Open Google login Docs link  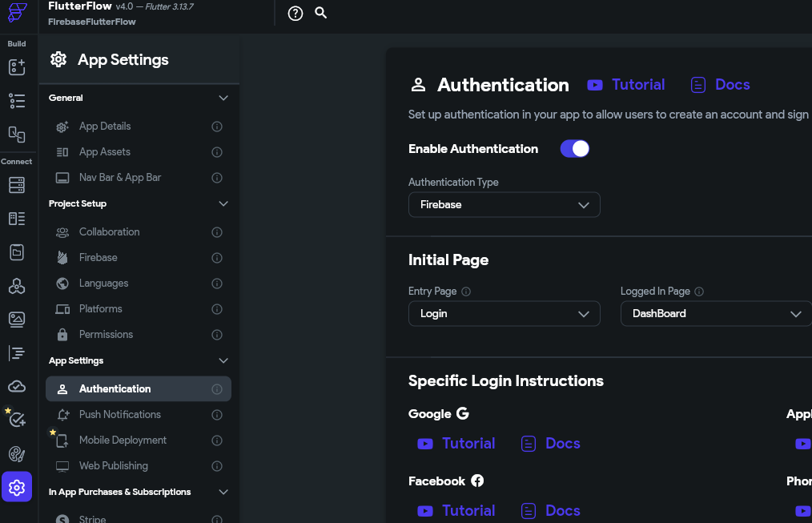[550, 443]
